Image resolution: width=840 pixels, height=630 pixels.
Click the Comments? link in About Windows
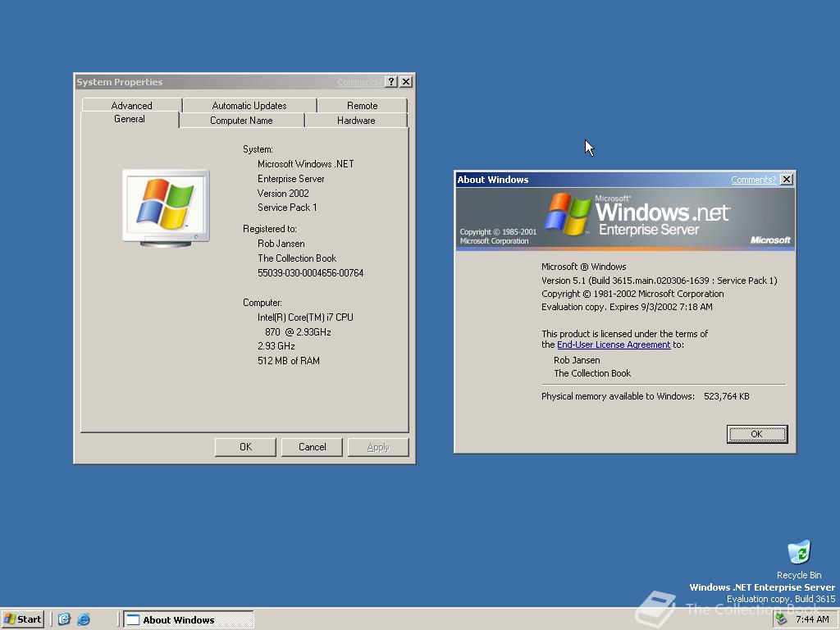coord(753,180)
